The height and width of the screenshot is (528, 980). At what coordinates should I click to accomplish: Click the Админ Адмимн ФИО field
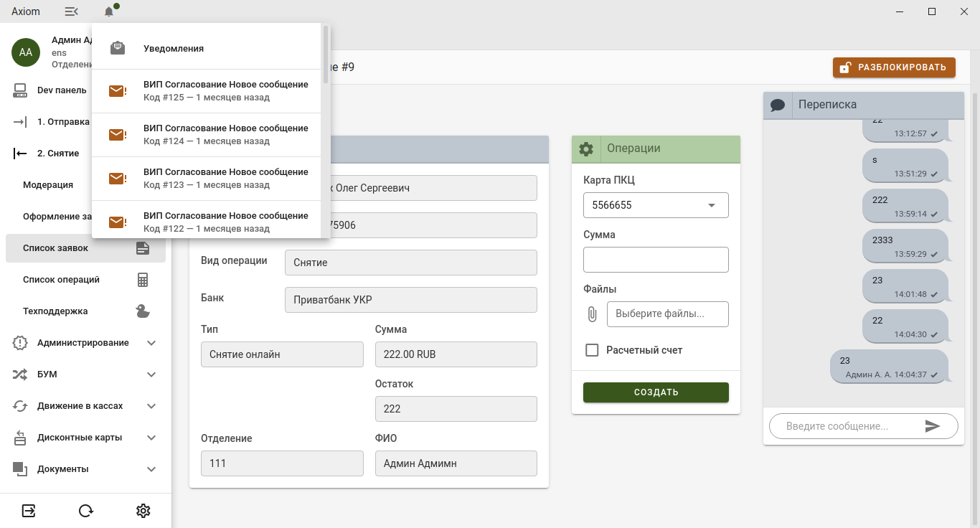[456, 463]
